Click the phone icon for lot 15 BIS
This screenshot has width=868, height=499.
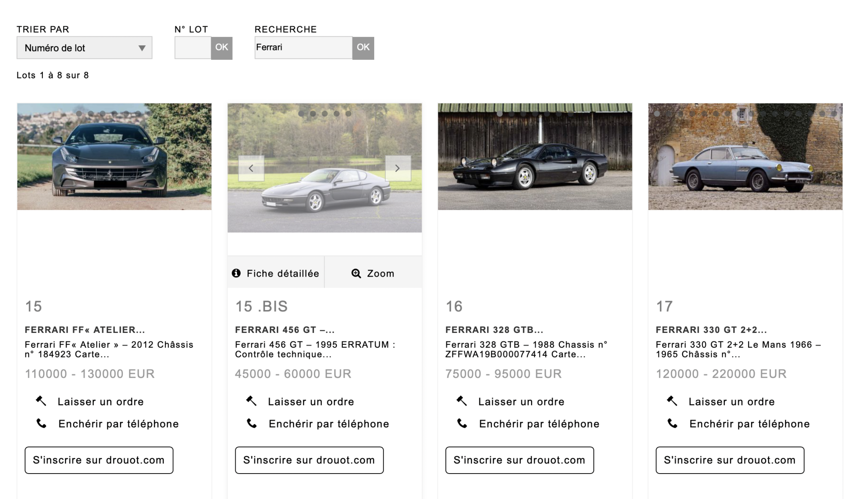(252, 423)
